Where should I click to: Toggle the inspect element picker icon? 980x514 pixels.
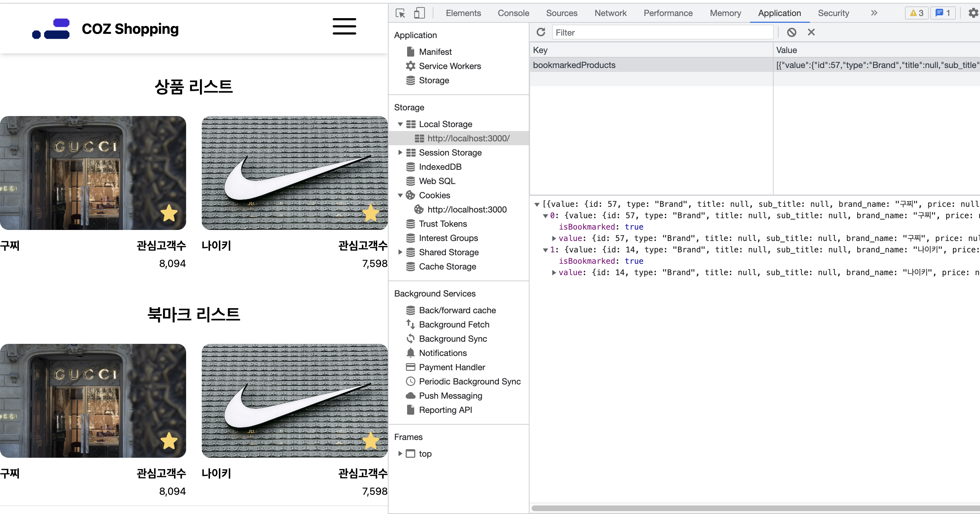tap(400, 13)
